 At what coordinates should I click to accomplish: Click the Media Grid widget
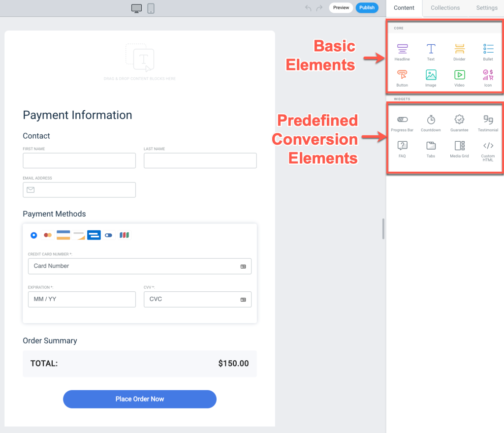[x=459, y=146]
